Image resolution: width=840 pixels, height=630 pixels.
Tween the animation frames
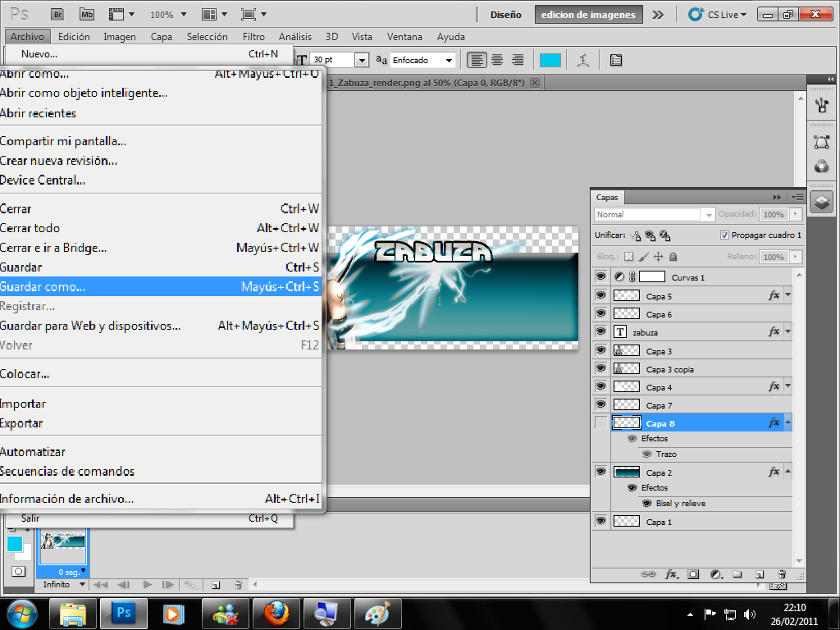(x=190, y=584)
